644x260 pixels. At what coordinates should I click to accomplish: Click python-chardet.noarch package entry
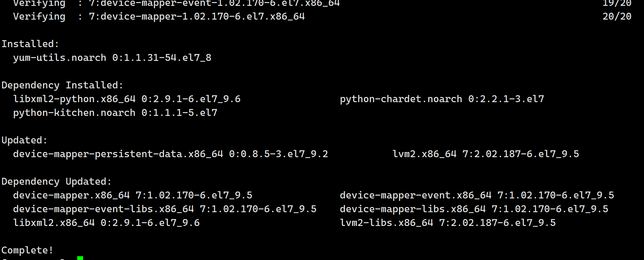pos(442,99)
